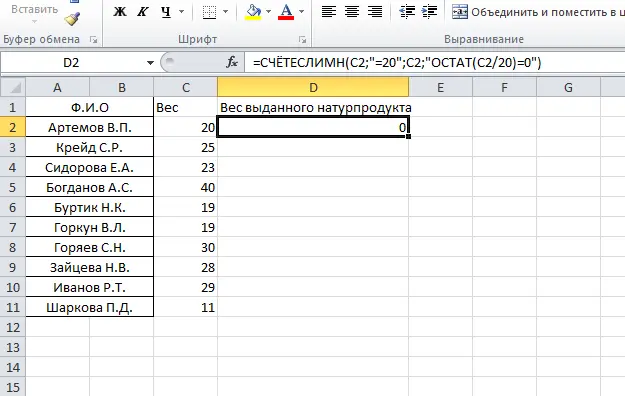Select weight cell with value 28

point(186,267)
